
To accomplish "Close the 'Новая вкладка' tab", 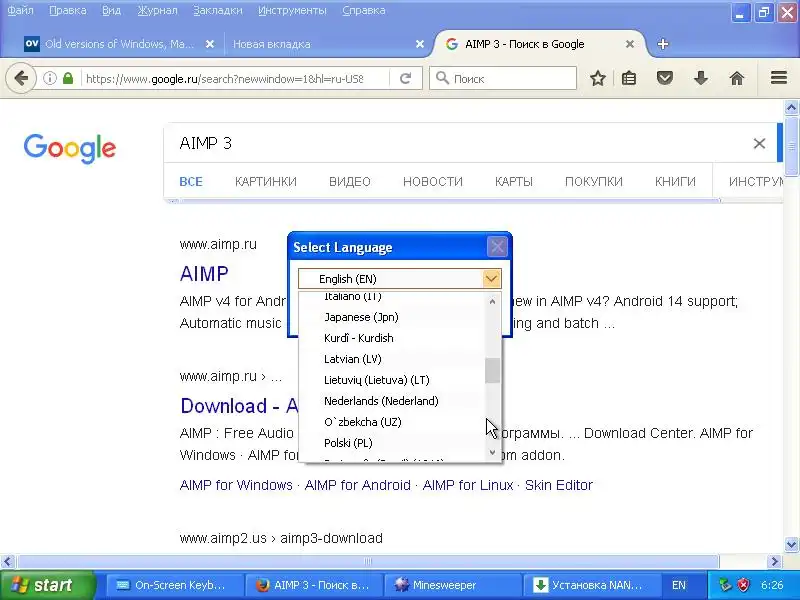I will pos(419,44).
